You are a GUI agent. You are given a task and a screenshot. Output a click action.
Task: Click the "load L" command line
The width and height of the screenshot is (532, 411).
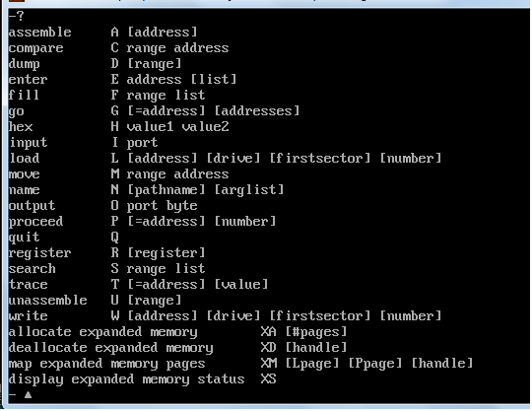tap(225, 158)
